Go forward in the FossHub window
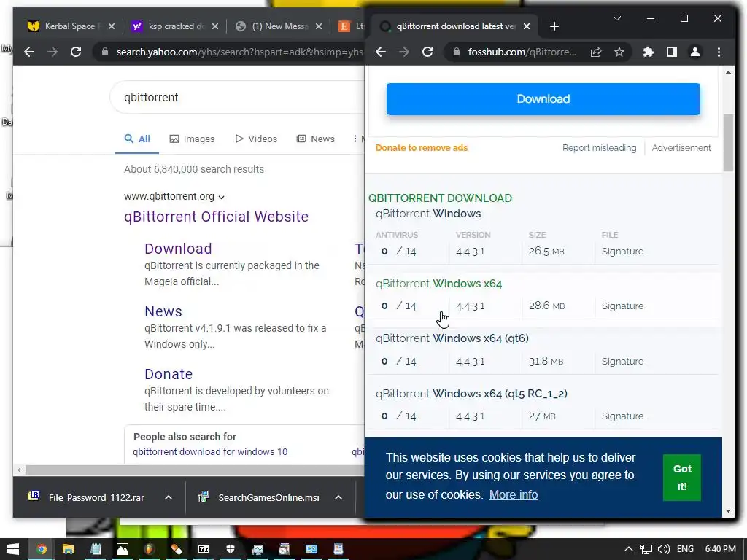747x560 pixels. (x=404, y=52)
